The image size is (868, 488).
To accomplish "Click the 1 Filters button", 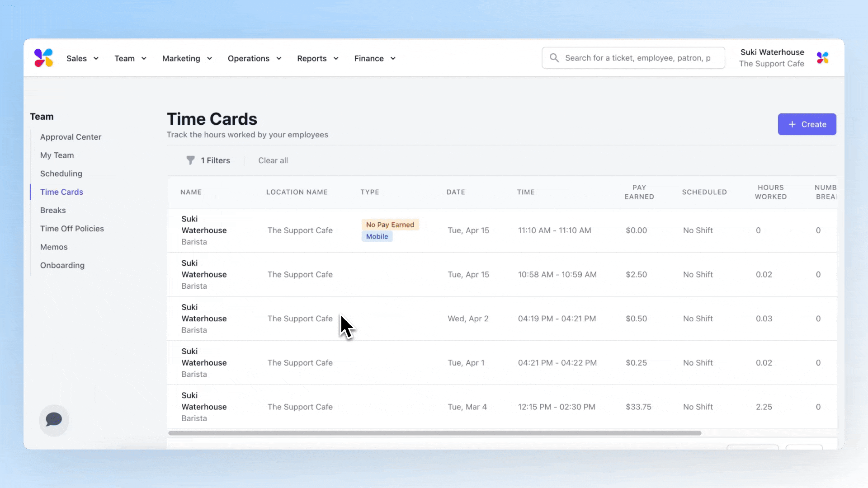I will (215, 160).
